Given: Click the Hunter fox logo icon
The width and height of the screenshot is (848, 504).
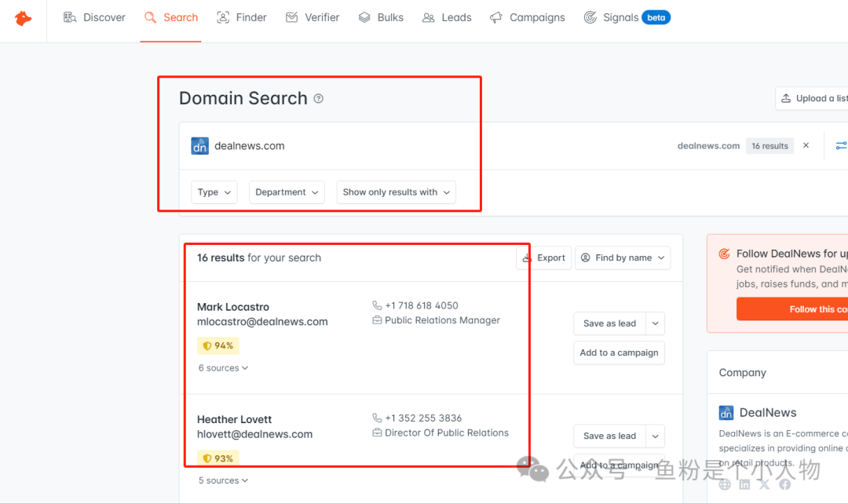Looking at the screenshot, I should (x=23, y=18).
